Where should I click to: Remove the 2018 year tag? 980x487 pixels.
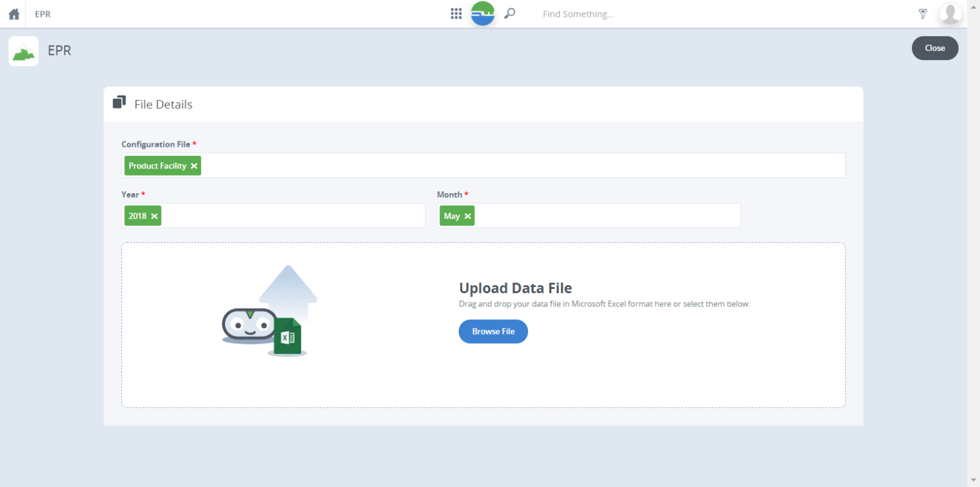coord(154,216)
